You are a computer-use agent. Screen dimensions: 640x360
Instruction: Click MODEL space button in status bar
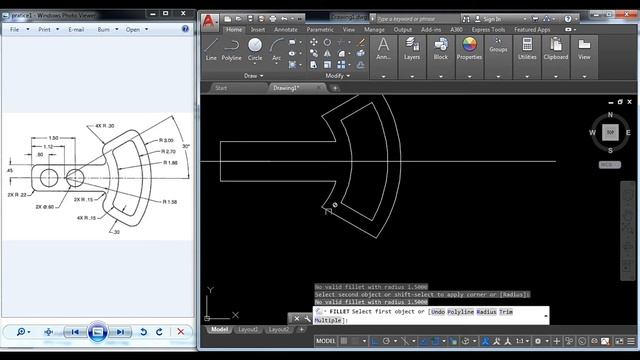[x=326, y=341]
